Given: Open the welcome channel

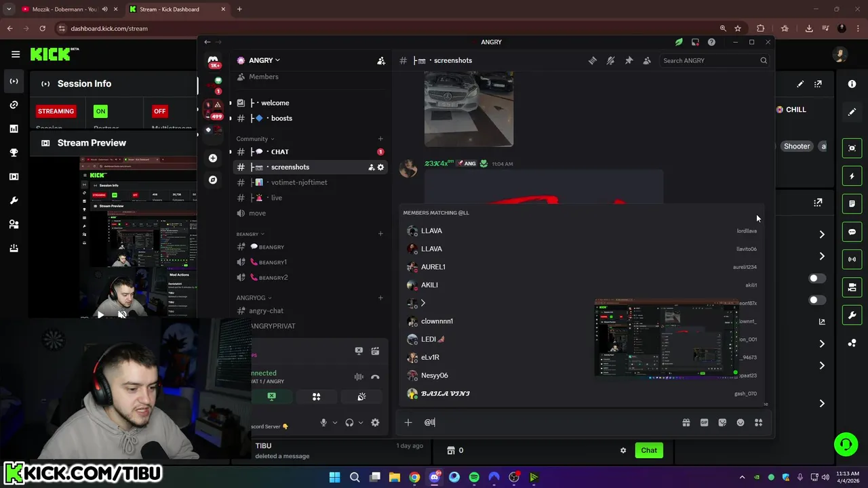Looking at the screenshot, I should click(x=310, y=103).
